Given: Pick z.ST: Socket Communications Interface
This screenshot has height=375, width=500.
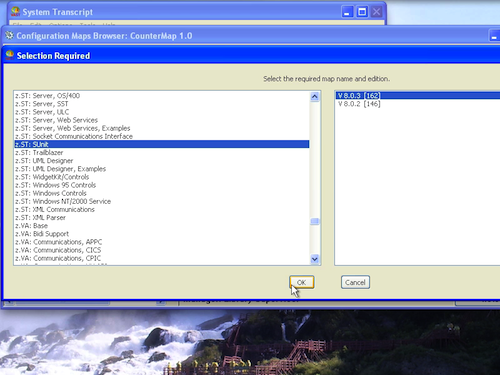Looking at the screenshot, I should [162, 136].
